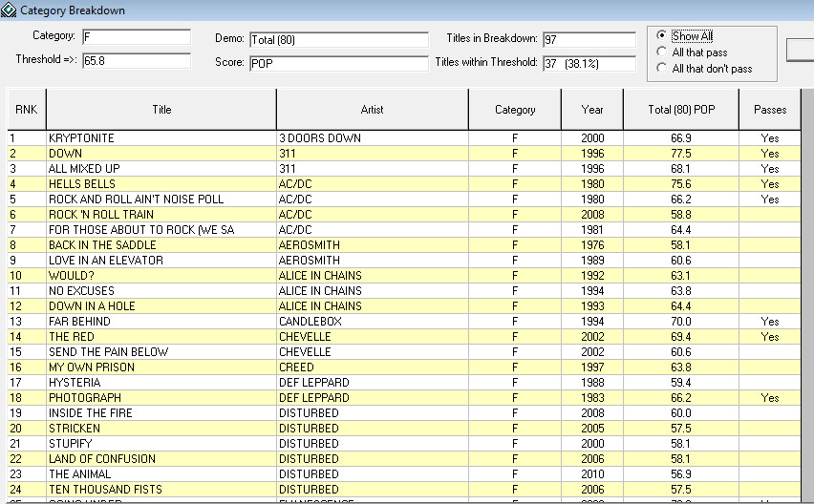Click the Titles in Breakdown field
The height and width of the screenshot is (504, 814).
(x=589, y=40)
